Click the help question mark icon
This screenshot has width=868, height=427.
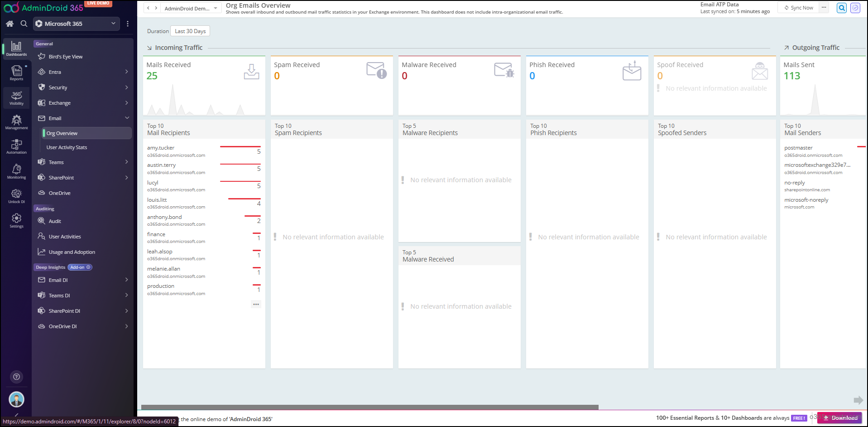click(x=16, y=377)
